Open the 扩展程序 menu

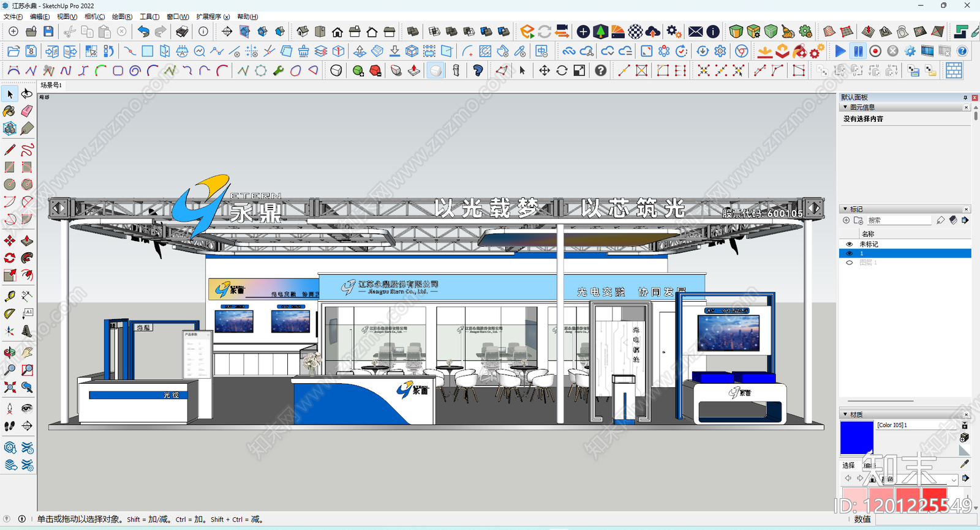click(213, 17)
